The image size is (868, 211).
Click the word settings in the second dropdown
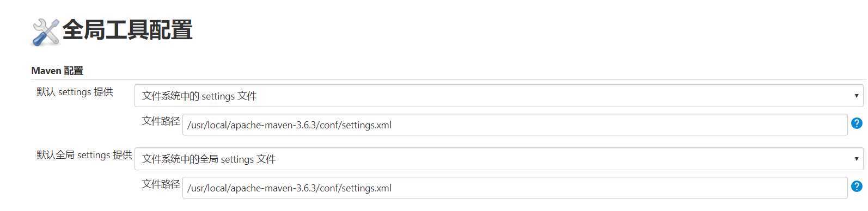click(237, 159)
